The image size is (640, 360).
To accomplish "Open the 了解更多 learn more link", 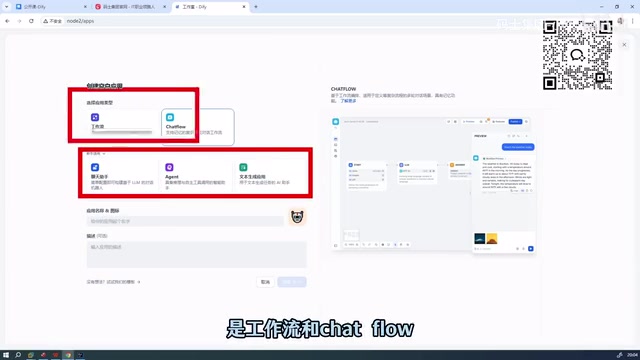I will pyautogui.click(x=348, y=101).
